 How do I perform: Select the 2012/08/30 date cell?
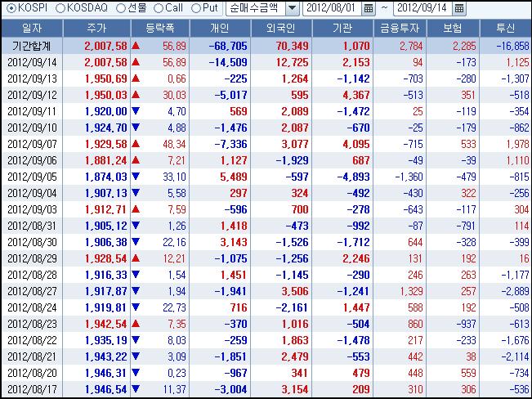(32, 242)
